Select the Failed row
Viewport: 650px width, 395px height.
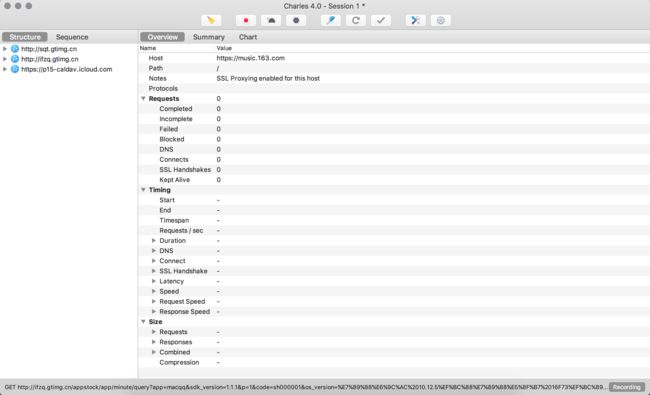coord(394,129)
